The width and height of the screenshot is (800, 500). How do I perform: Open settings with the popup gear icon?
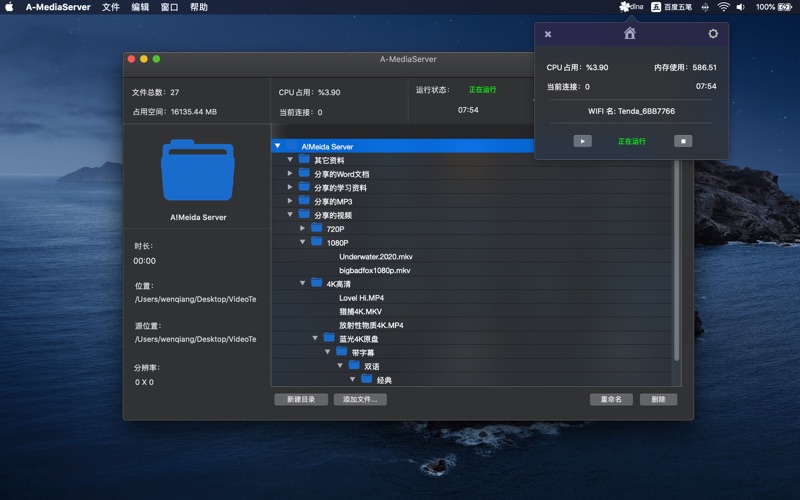713,34
